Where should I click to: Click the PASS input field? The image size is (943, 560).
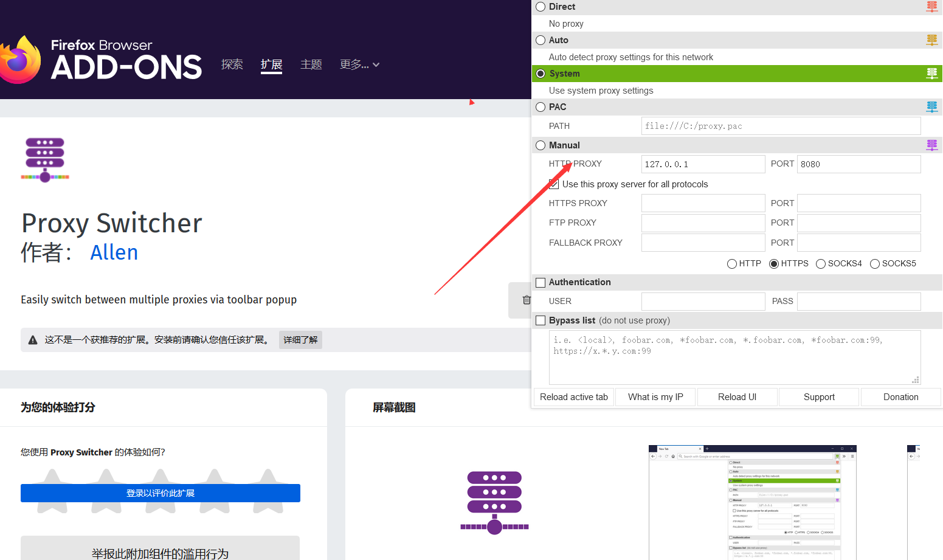(859, 302)
